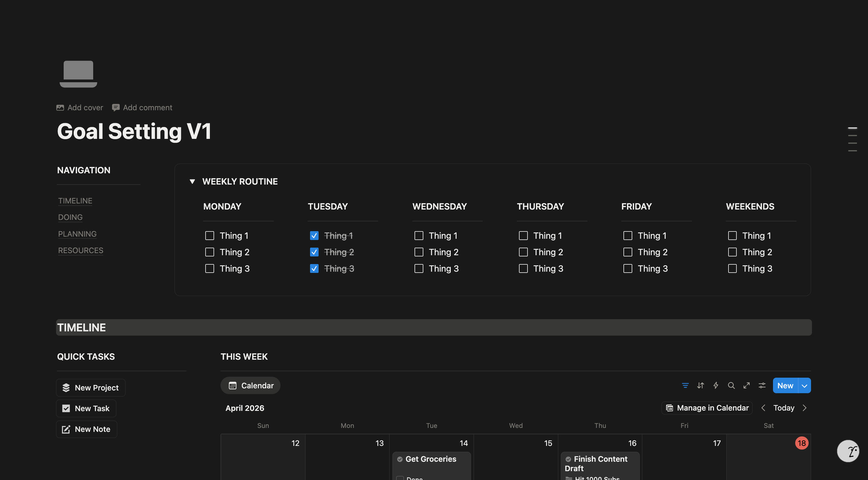Image resolution: width=868 pixels, height=480 pixels.
Task: Open the search magnifier in calendar toolbar
Action: coord(731,385)
